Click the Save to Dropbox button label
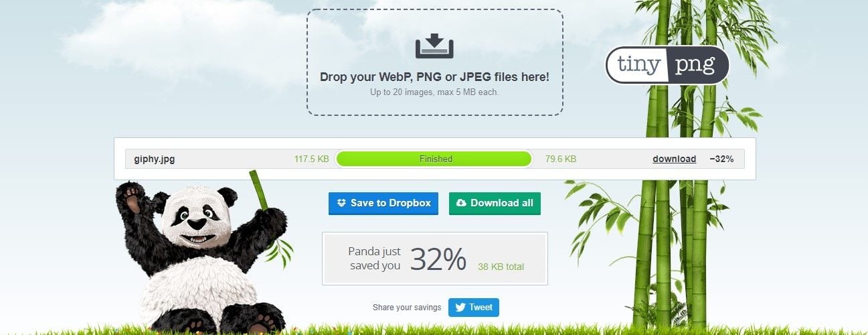 click(391, 203)
